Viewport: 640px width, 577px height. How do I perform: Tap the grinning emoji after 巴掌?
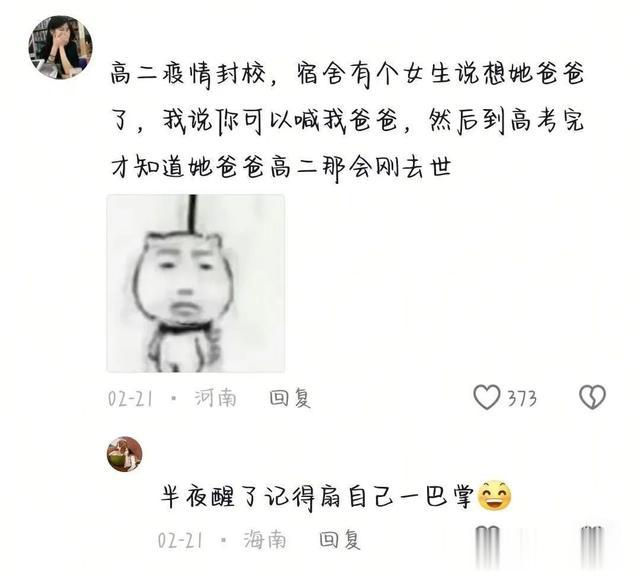494,495
